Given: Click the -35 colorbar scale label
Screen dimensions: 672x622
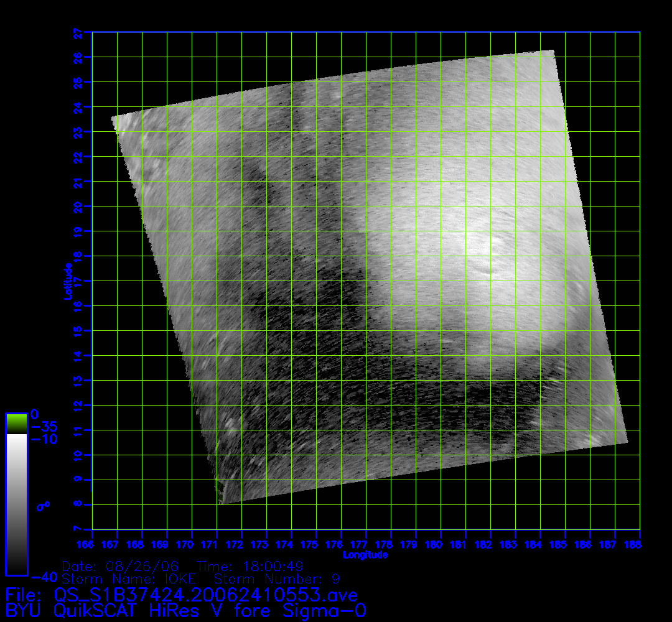Looking at the screenshot, I should tap(43, 427).
